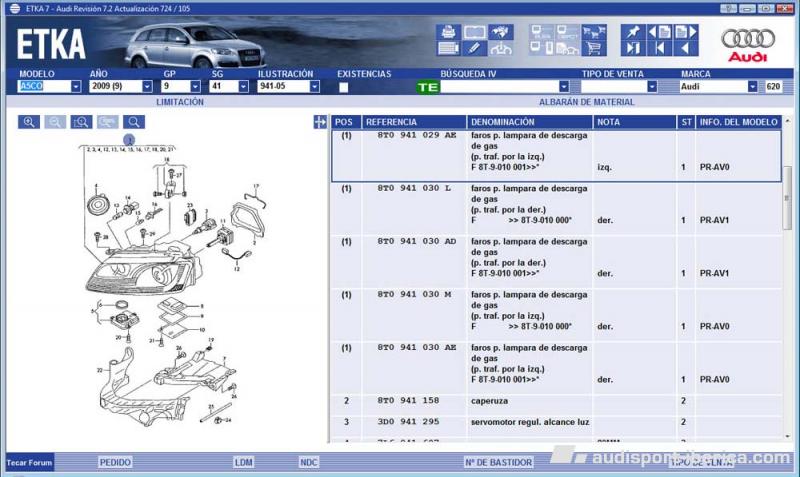Expand the TIPO DE VENTA dropdown
This screenshot has width=800, height=477.
click(x=652, y=87)
